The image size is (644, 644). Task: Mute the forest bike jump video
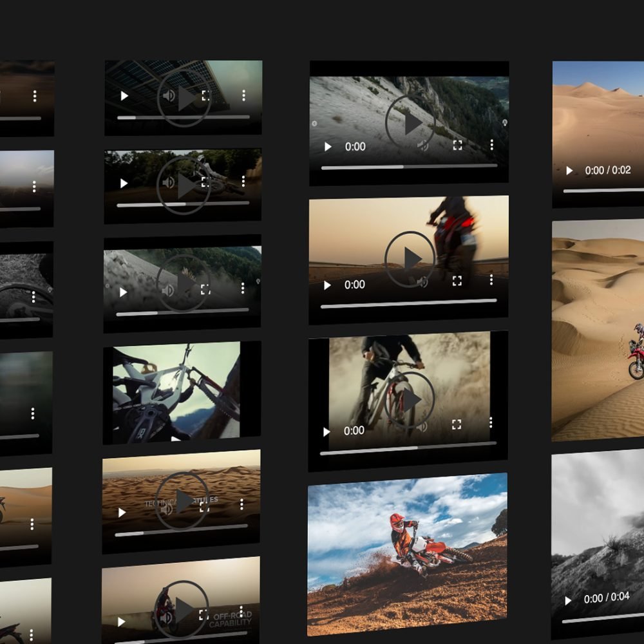(x=169, y=183)
